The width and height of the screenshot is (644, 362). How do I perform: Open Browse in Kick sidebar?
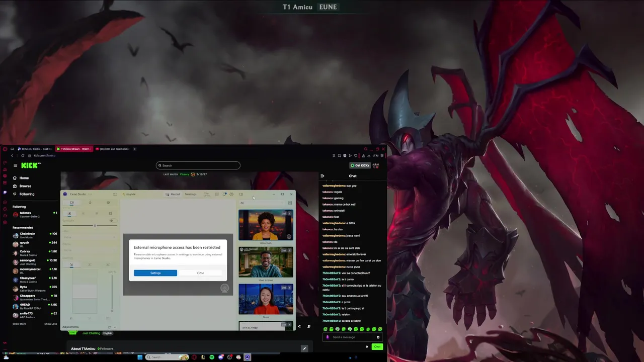(22, 186)
